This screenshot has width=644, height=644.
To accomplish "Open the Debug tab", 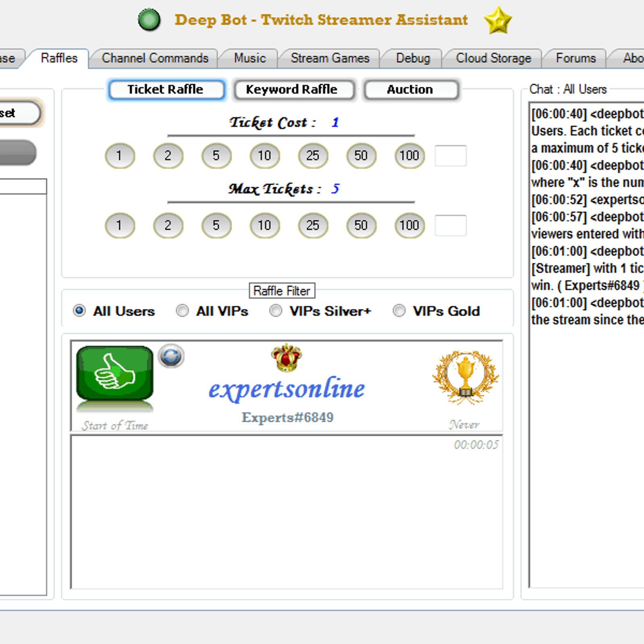I will coord(413,58).
